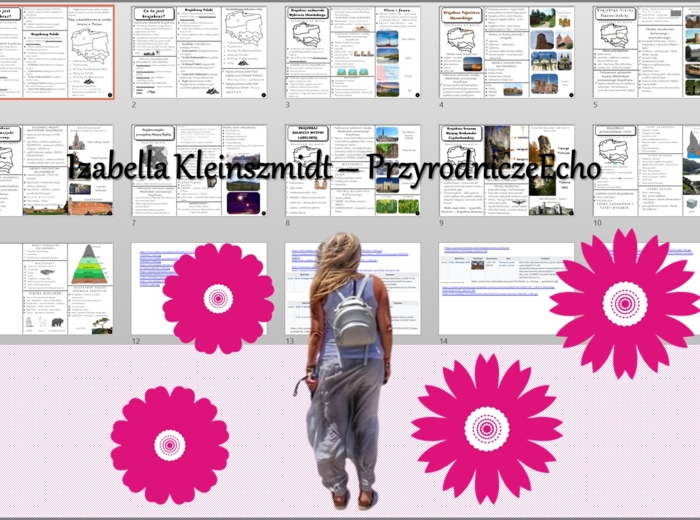The image size is (700, 520).
Task: Select slide 6 thumbnail with red castle photo
Action: pos(56,171)
